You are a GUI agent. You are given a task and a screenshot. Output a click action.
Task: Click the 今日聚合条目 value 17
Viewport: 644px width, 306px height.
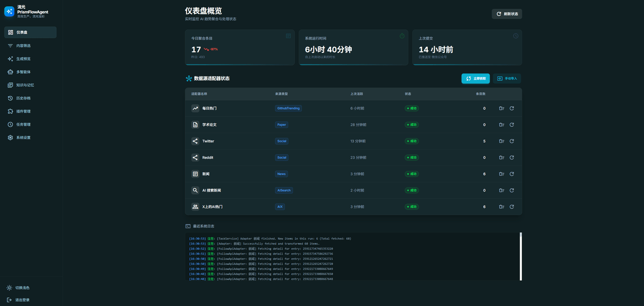pos(196,49)
